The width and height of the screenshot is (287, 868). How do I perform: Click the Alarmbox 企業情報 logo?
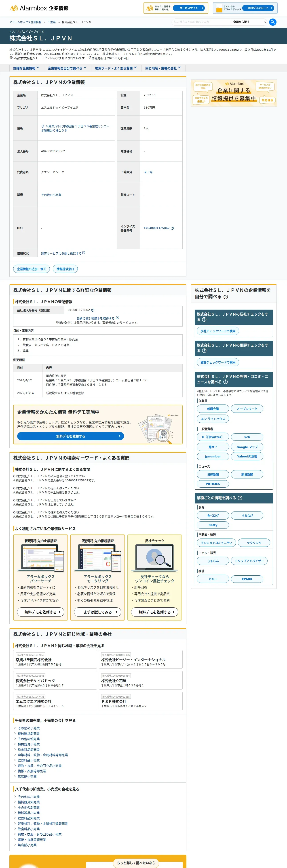coord(39,8)
